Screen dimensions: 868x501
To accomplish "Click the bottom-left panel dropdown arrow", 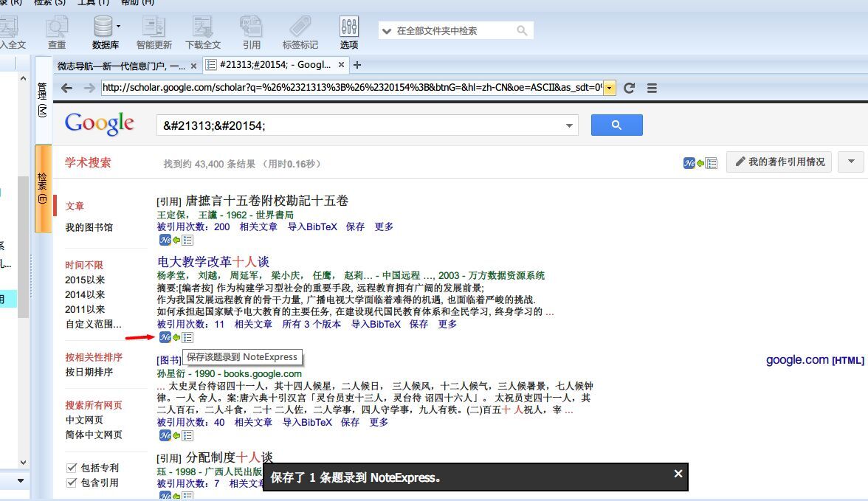I will pyautogui.click(x=21, y=480).
